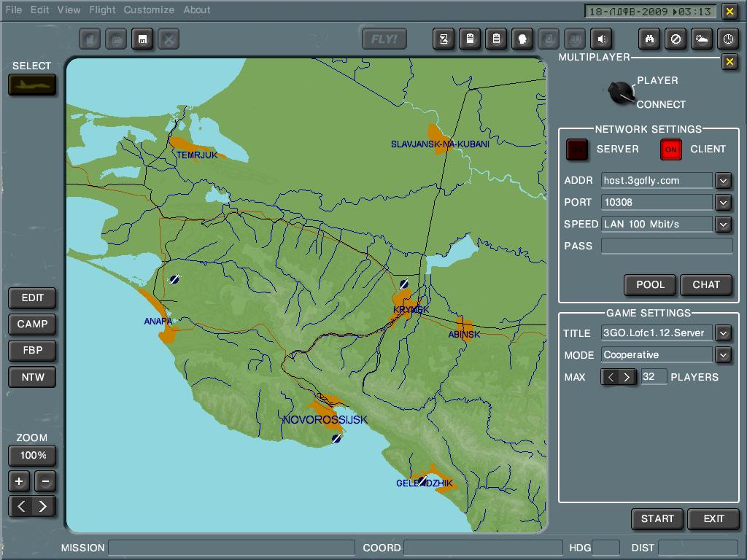The height and width of the screenshot is (560, 747).
Task: Toggle the SERVER switch
Action: pyautogui.click(x=577, y=149)
